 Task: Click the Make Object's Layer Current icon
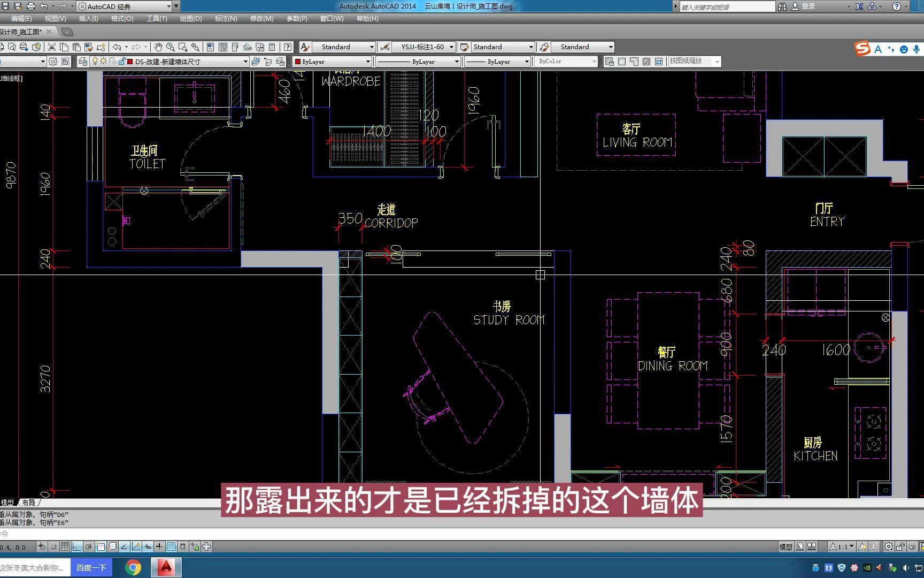click(x=256, y=62)
